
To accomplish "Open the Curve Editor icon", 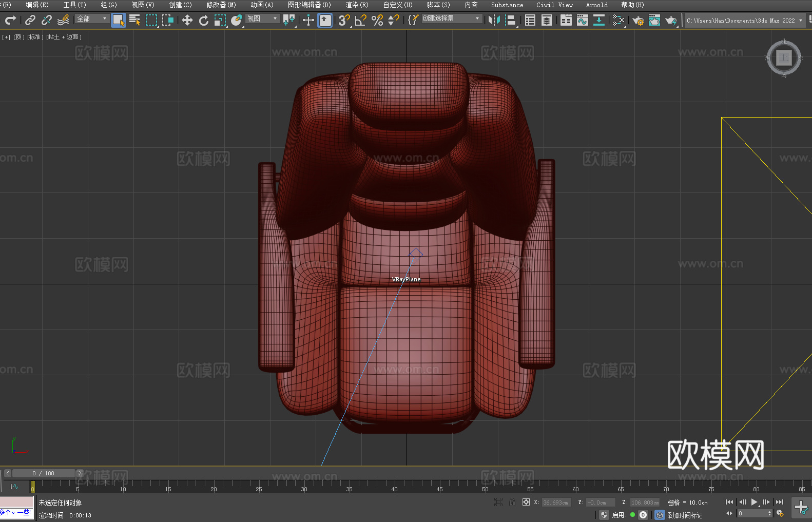I will (583, 20).
